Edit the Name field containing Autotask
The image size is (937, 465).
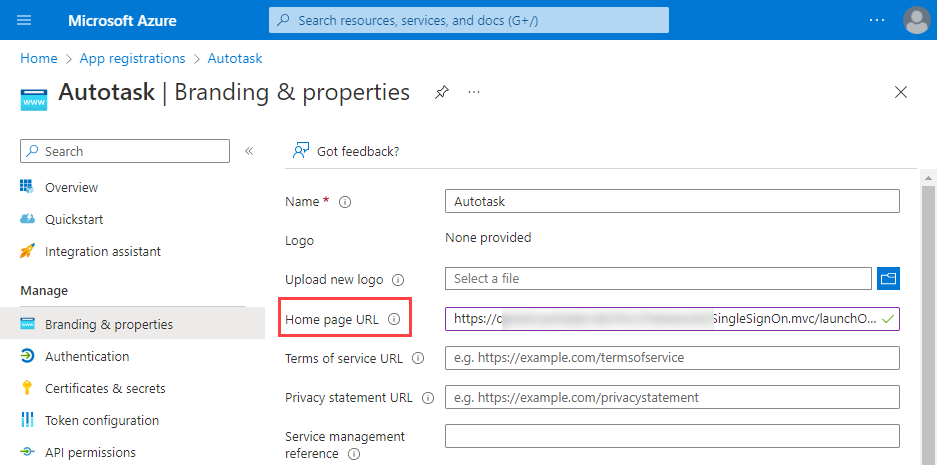pyautogui.click(x=672, y=201)
